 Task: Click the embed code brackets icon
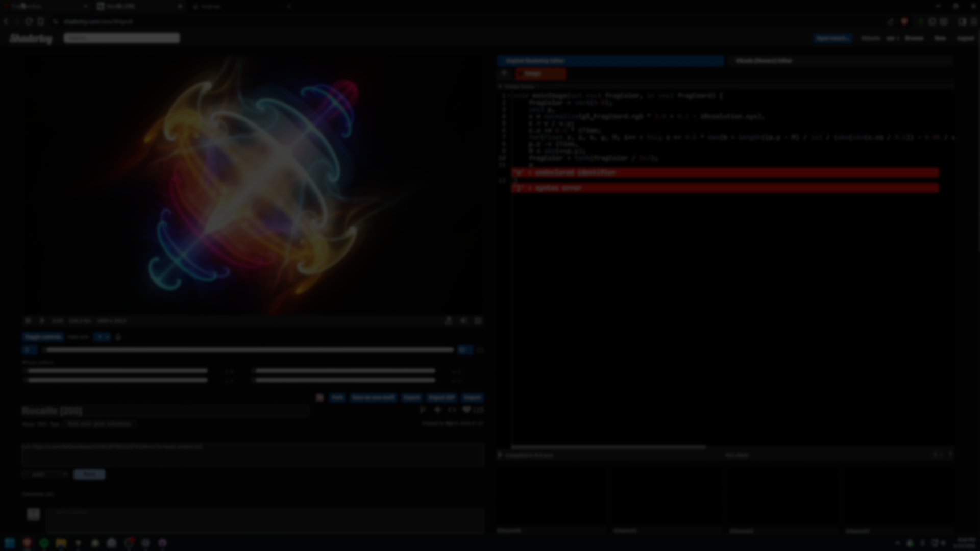(x=452, y=410)
